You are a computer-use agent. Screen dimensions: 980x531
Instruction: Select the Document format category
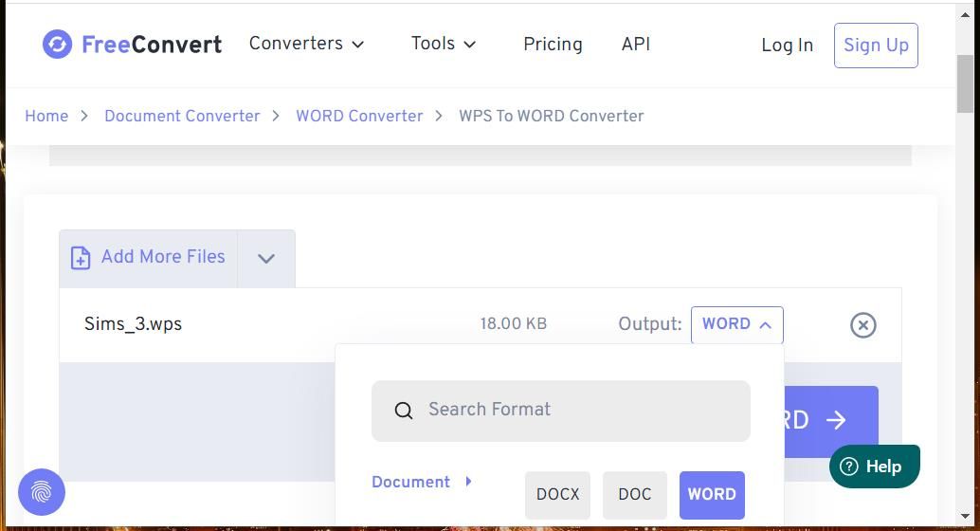(421, 482)
